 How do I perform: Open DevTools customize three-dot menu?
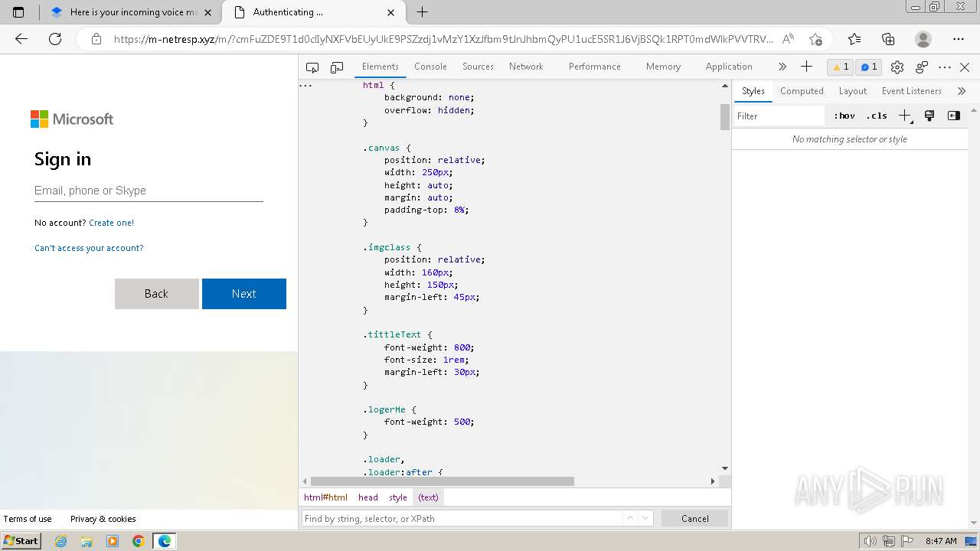coord(945,67)
